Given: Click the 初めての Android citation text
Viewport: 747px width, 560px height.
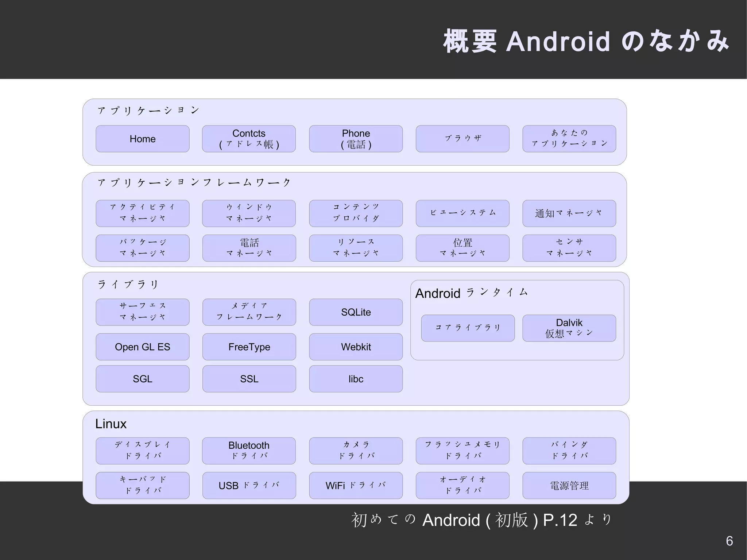Looking at the screenshot, I should pyautogui.click(x=481, y=520).
